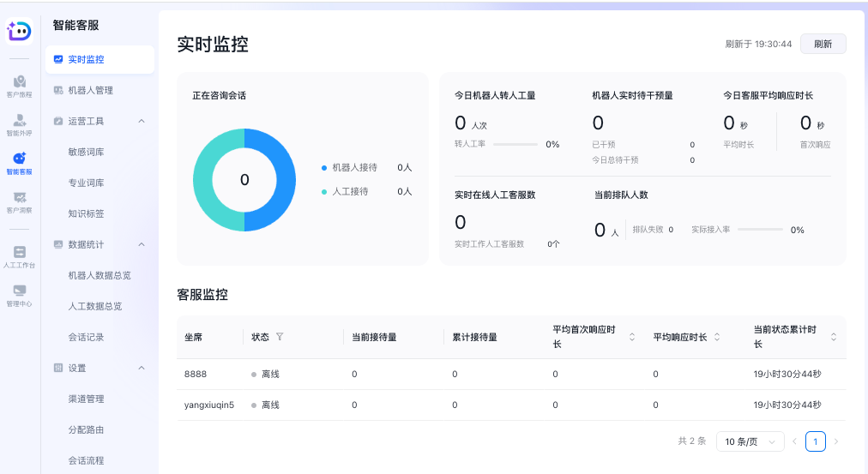Screen dimensions: 868x474
Task: Open 管理中心 in the icon rail
Action: pyautogui.click(x=20, y=296)
